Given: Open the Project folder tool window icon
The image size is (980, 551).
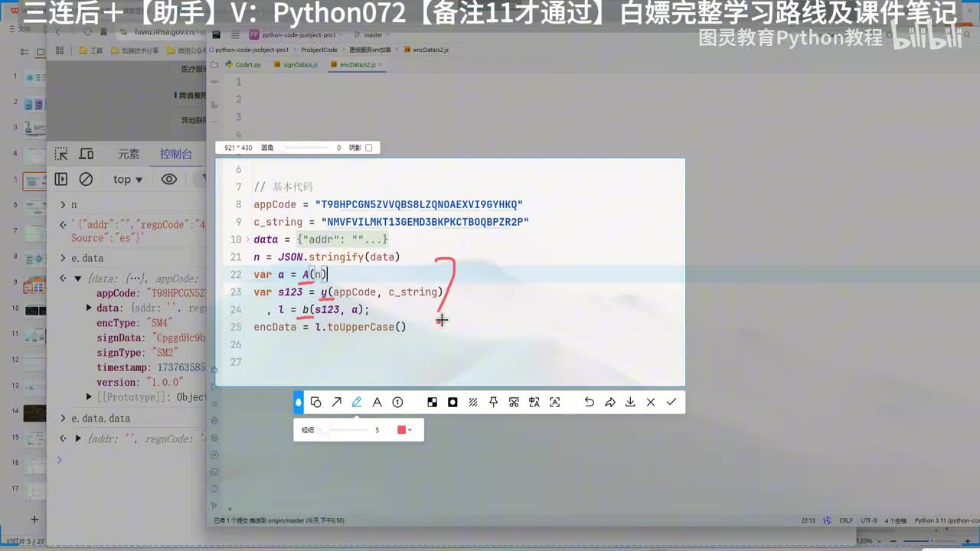Looking at the screenshot, I should point(215,65).
